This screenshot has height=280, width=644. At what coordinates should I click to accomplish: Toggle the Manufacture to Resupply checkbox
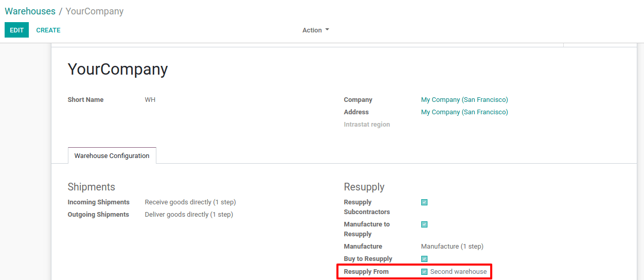click(x=424, y=224)
